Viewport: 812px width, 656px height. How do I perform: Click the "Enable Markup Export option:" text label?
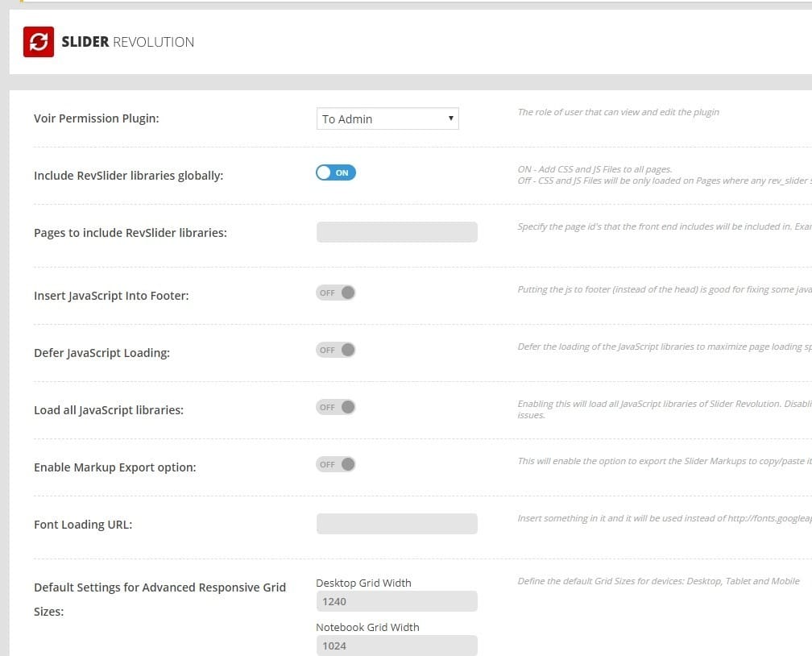(x=114, y=467)
